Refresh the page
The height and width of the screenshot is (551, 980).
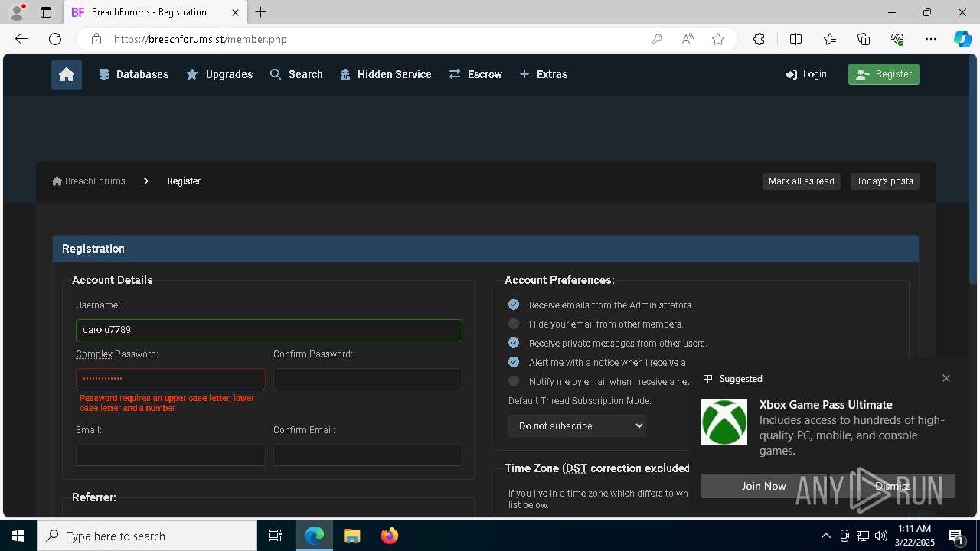(55, 39)
